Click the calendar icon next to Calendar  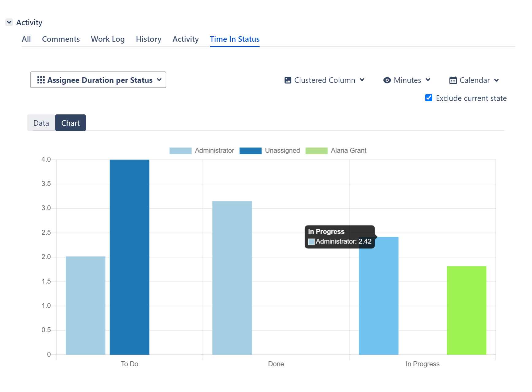click(453, 80)
